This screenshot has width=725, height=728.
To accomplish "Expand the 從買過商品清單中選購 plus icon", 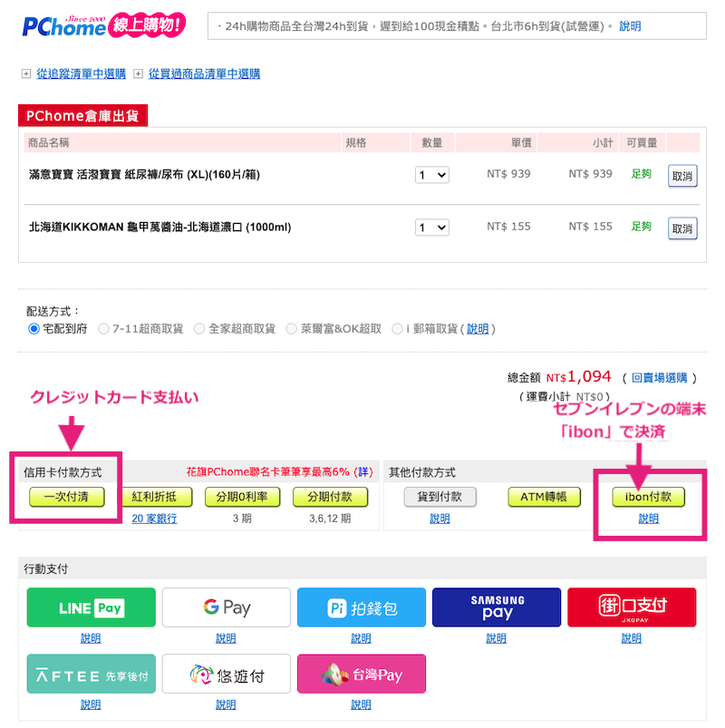I will 138,73.
